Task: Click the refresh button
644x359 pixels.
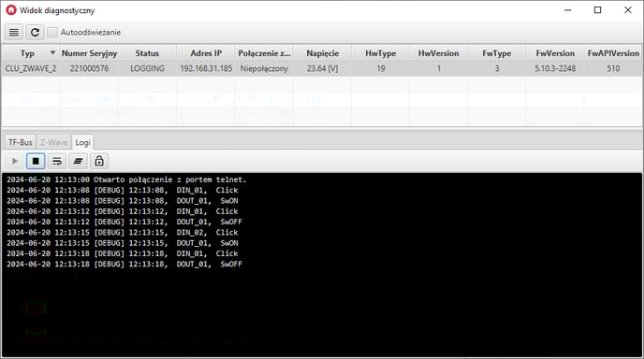Action: 35,32
